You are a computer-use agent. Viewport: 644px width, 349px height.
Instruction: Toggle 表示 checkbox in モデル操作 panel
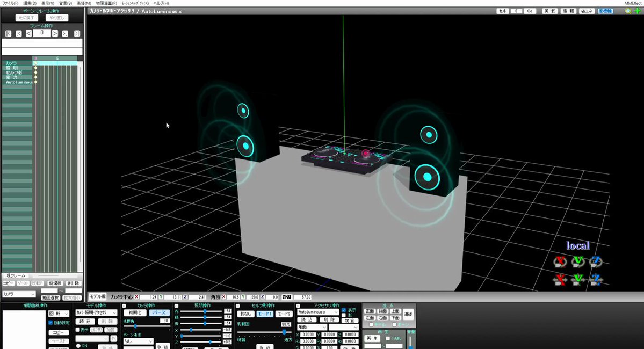pos(78,330)
